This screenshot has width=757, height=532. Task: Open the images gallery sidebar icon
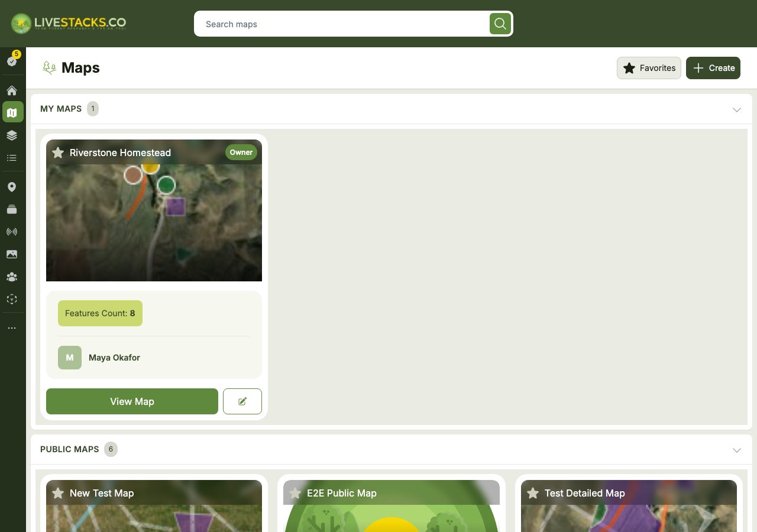coord(12,254)
